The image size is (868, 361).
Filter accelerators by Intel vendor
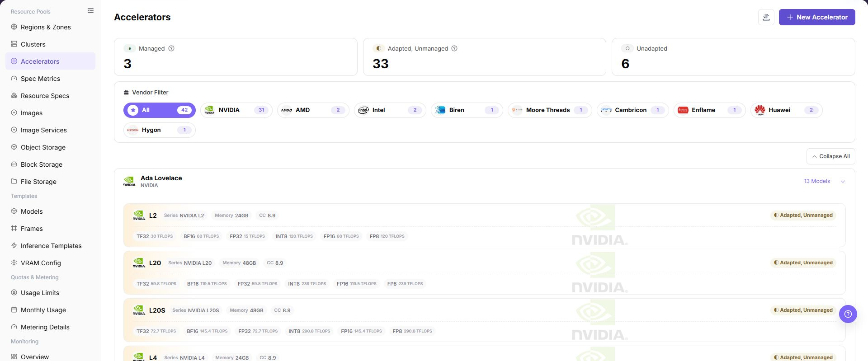click(390, 110)
